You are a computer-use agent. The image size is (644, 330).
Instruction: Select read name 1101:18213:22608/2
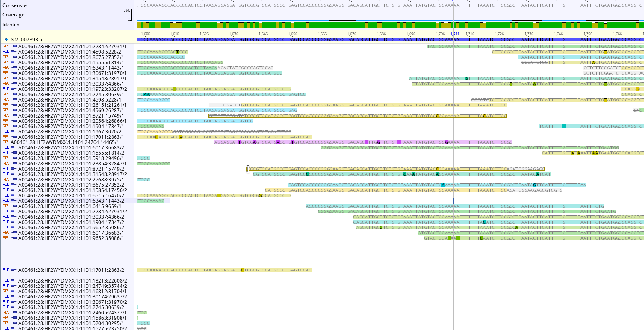click(x=72, y=281)
